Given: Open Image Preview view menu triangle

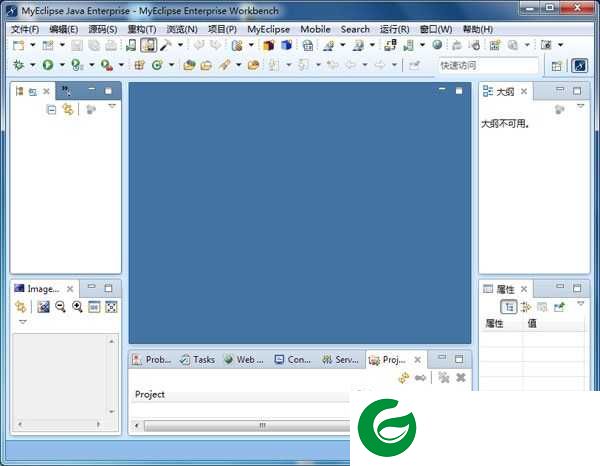Looking at the screenshot, I should tap(23, 322).
